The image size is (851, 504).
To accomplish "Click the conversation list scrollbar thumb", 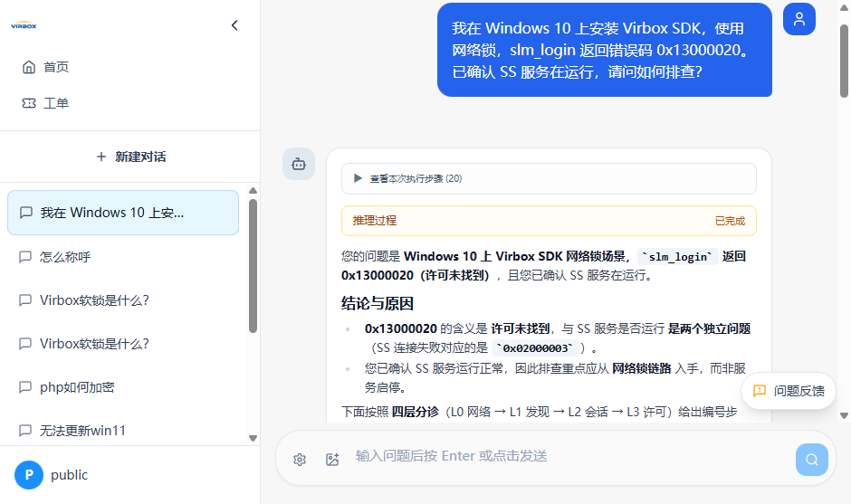I will point(253,266).
